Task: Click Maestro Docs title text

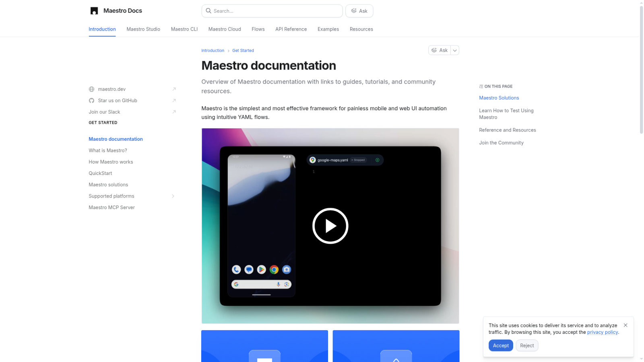Action: [x=123, y=11]
